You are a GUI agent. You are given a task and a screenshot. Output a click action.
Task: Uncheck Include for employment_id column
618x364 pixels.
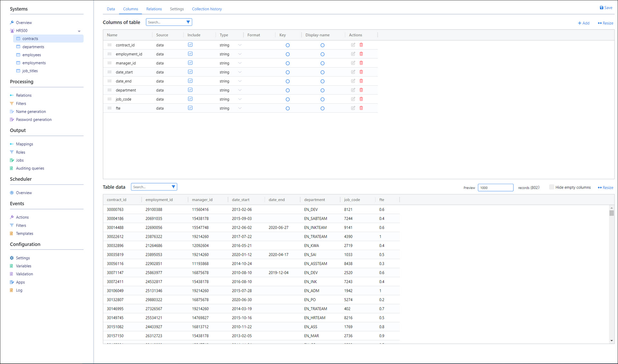click(190, 54)
